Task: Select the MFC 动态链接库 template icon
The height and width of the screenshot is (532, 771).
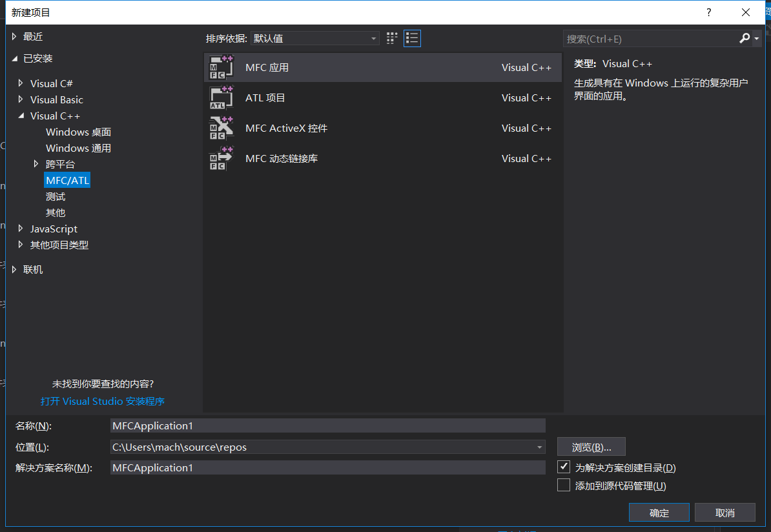Action: [x=221, y=158]
